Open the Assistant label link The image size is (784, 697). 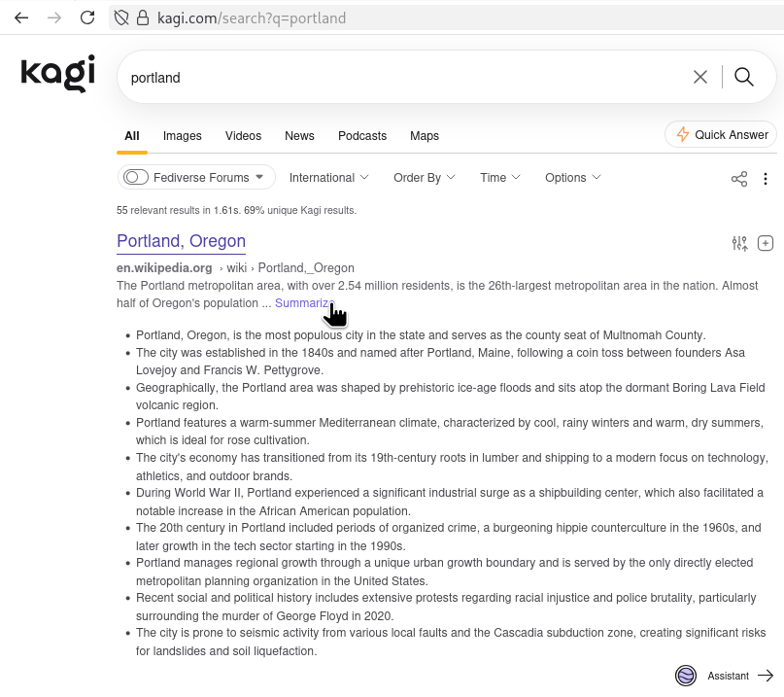(x=728, y=676)
